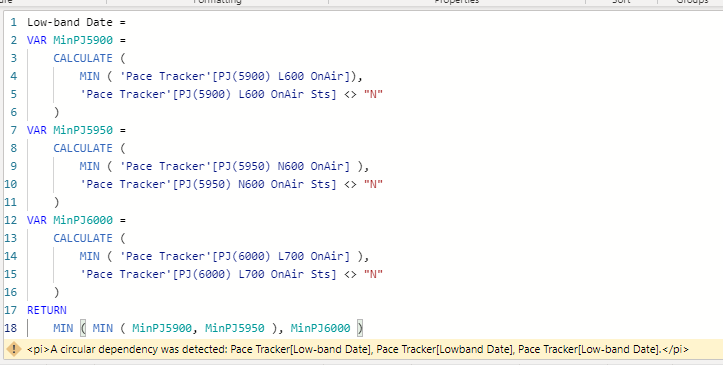Click closing parenthesis on line 6
The image size is (723, 365).
57,112
